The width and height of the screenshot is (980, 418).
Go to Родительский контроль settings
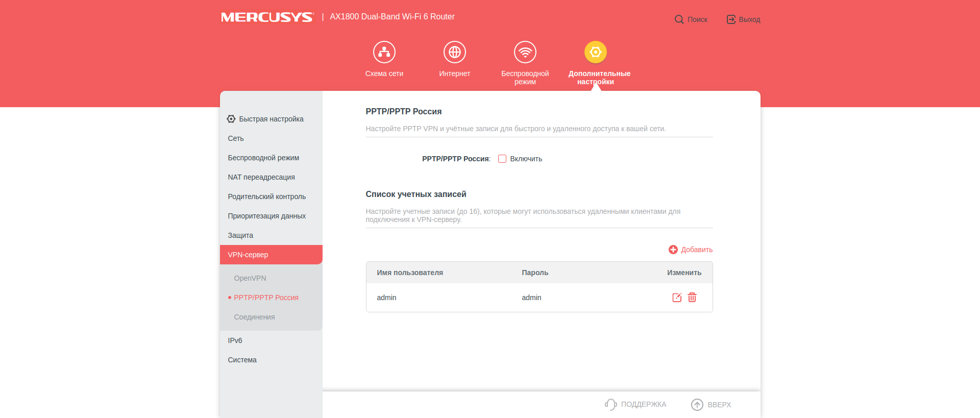click(266, 196)
